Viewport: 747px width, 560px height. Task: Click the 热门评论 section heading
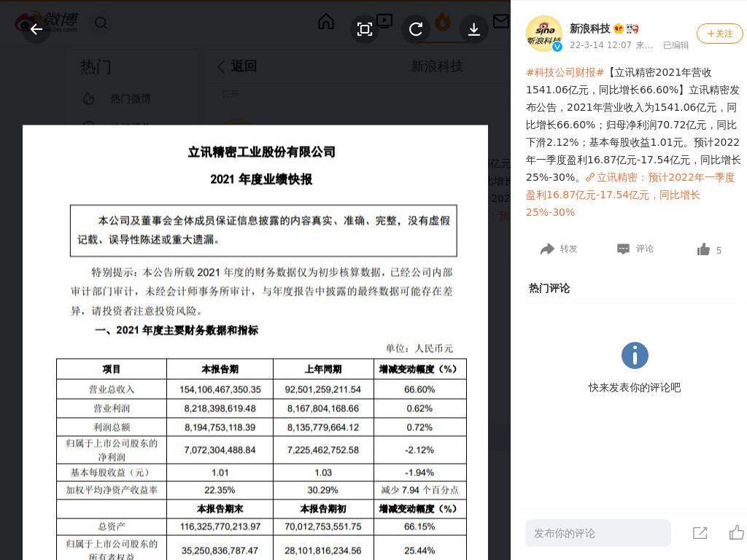(549, 288)
